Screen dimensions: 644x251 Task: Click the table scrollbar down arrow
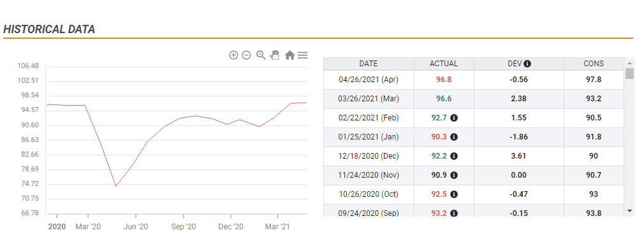pos(629,211)
